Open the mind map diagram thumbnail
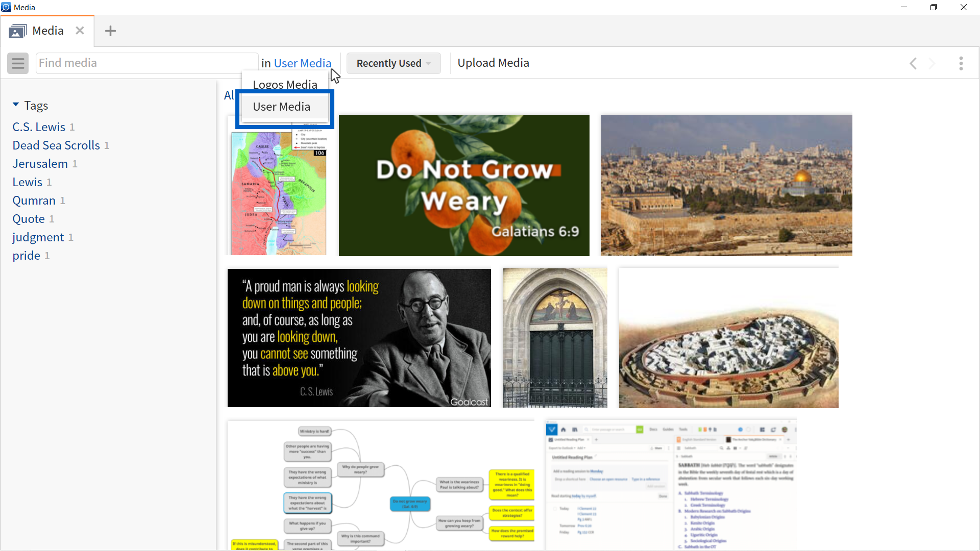 click(381, 486)
